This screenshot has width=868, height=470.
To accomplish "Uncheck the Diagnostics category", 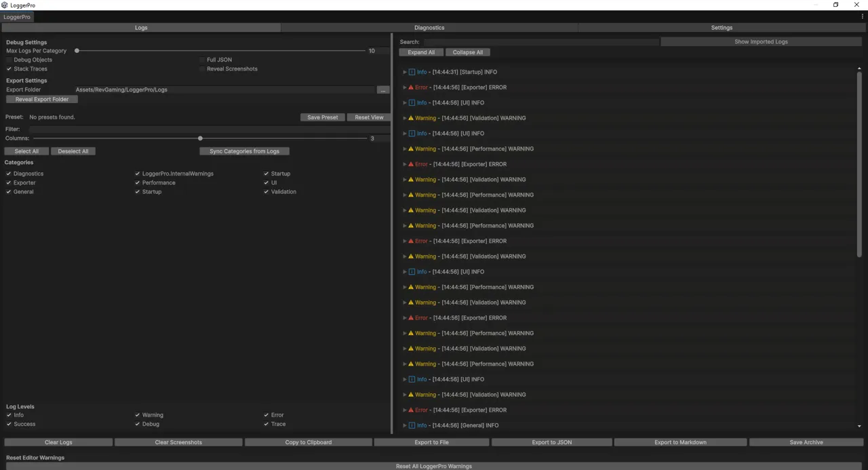I will (x=9, y=174).
